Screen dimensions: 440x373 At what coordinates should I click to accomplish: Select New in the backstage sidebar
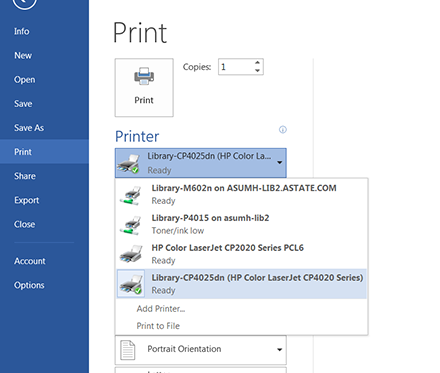23,55
